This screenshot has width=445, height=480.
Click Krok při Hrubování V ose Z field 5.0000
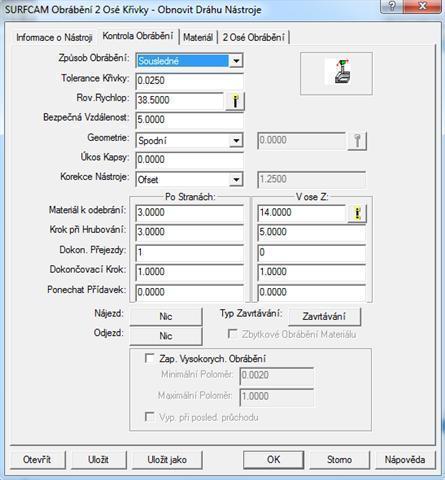[311, 233]
